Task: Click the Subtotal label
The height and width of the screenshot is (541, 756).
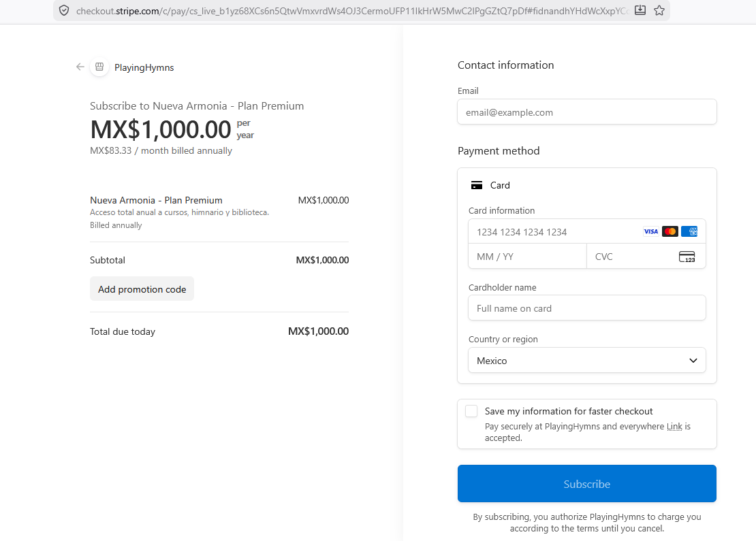Action: coord(108,260)
